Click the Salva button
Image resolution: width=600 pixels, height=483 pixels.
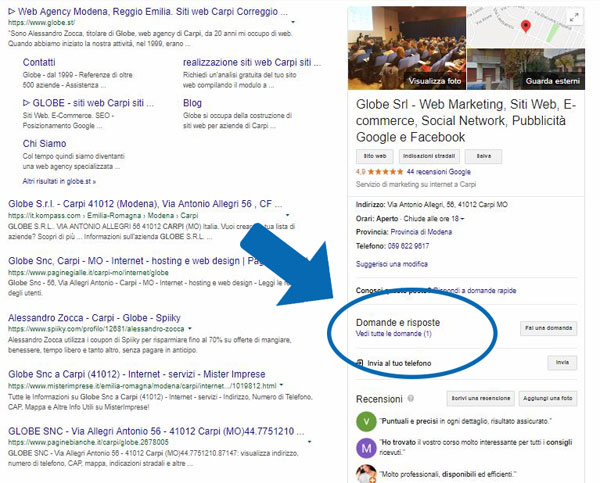coord(483,156)
